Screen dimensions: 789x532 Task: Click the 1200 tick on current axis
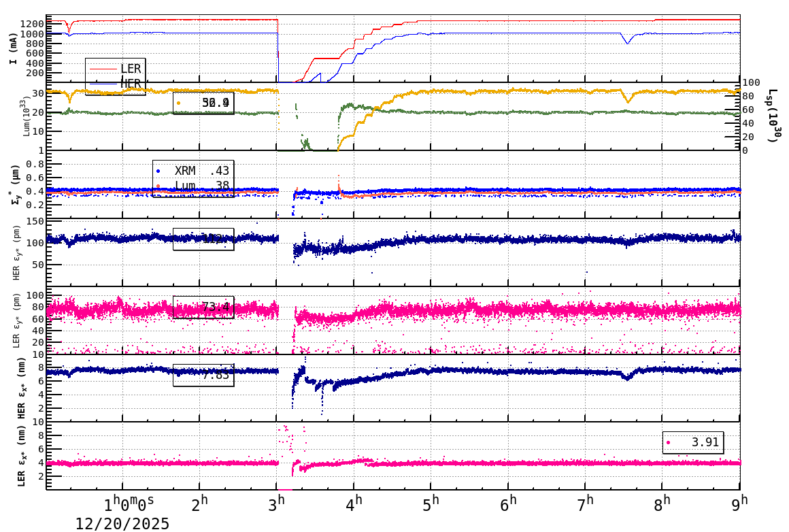point(32,24)
